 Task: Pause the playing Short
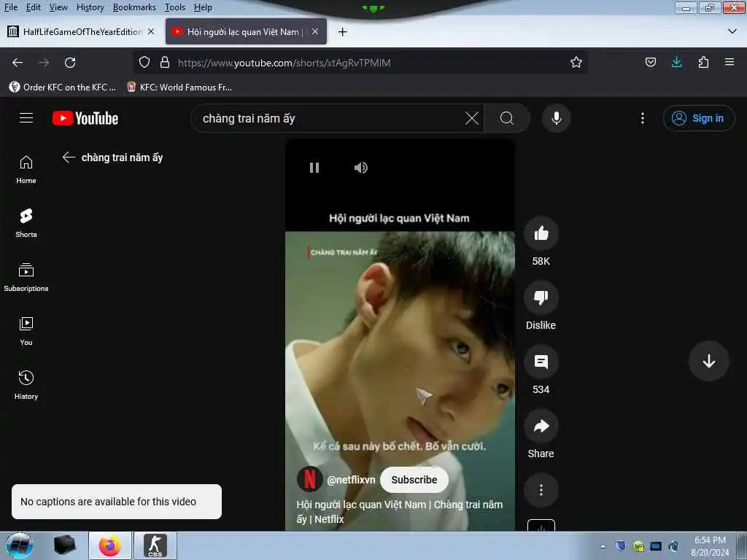pos(314,168)
